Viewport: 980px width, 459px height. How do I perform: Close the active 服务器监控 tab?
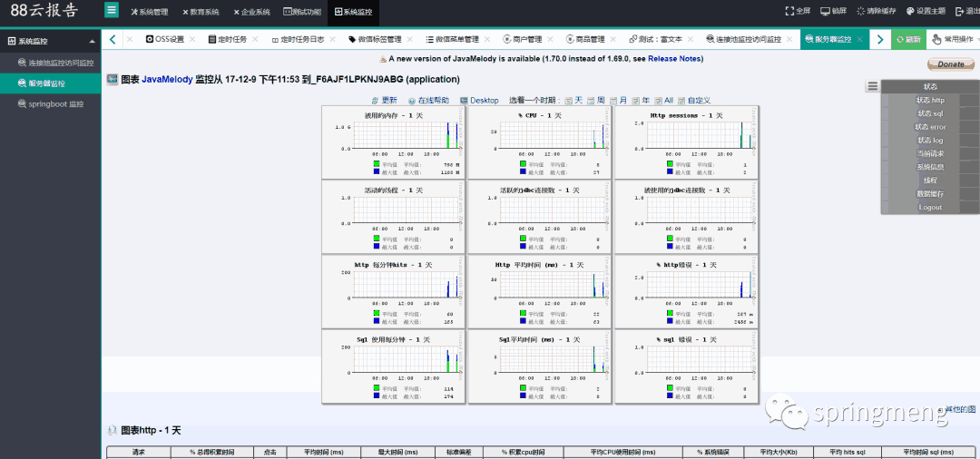pos(860,39)
